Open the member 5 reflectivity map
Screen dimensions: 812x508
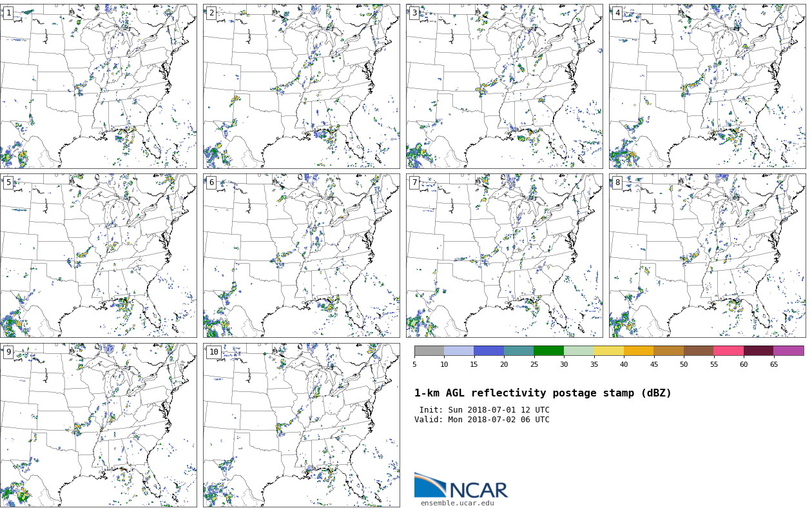coord(98,255)
